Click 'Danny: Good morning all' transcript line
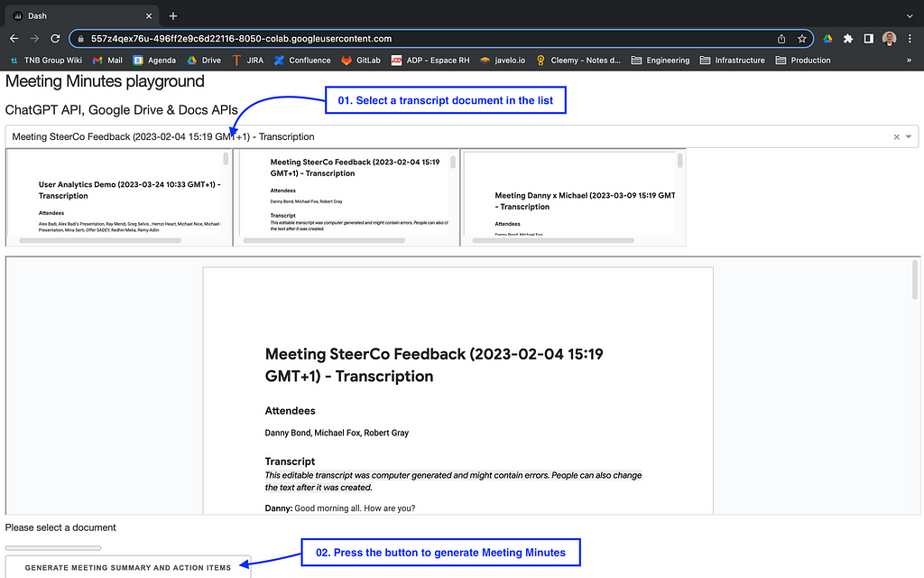 [x=340, y=508]
